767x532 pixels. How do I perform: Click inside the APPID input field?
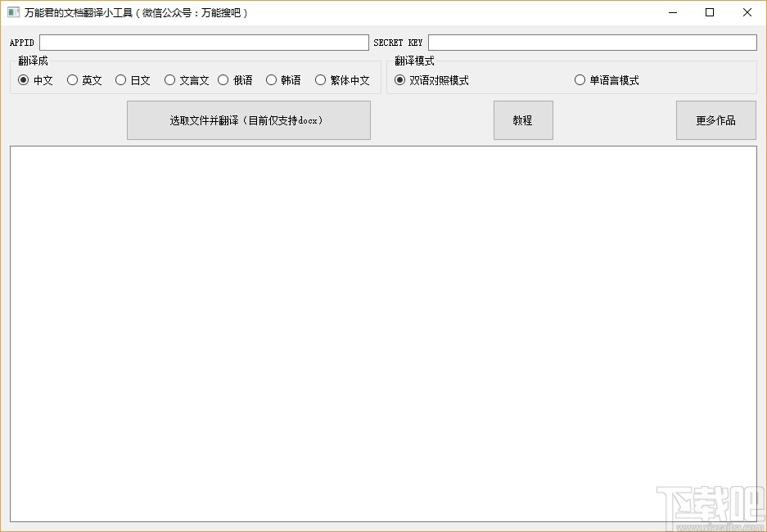[202, 42]
